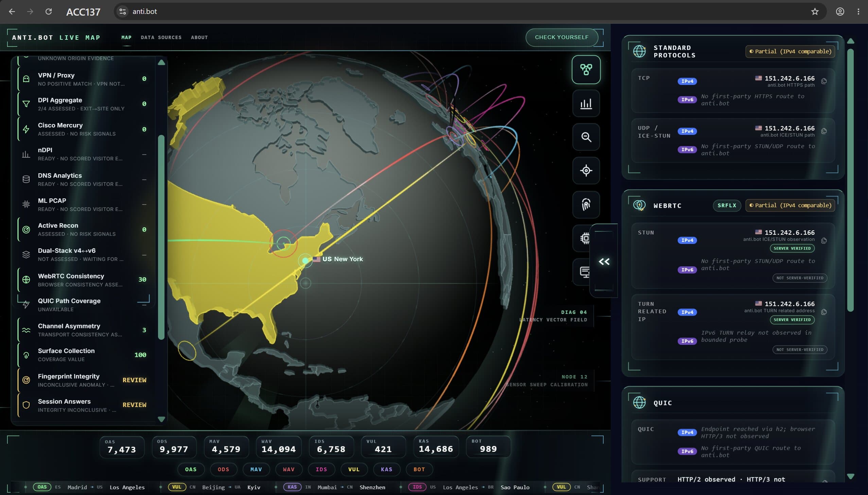The height and width of the screenshot is (495, 868).
Task: Open the browser profile icon
Action: (x=840, y=12)
